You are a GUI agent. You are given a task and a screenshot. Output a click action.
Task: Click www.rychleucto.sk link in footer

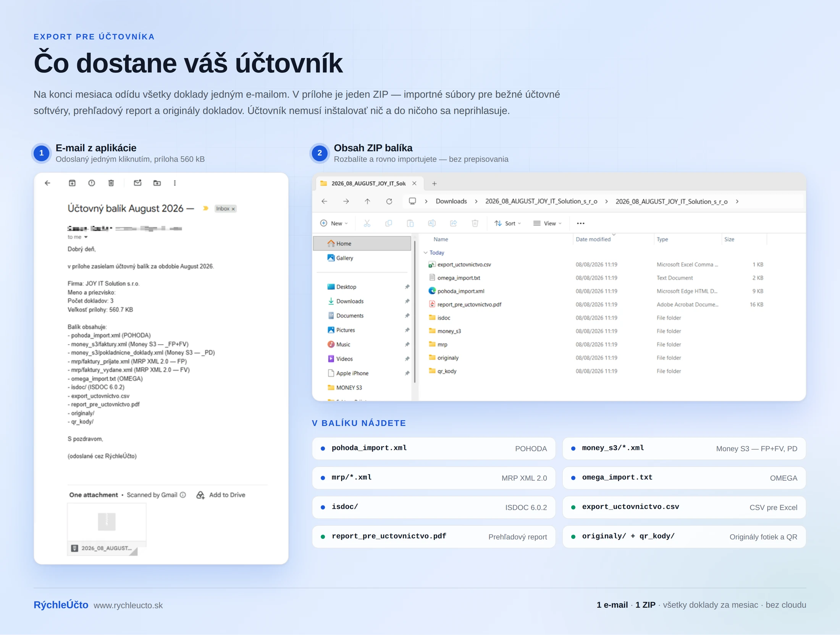[128, 606]
